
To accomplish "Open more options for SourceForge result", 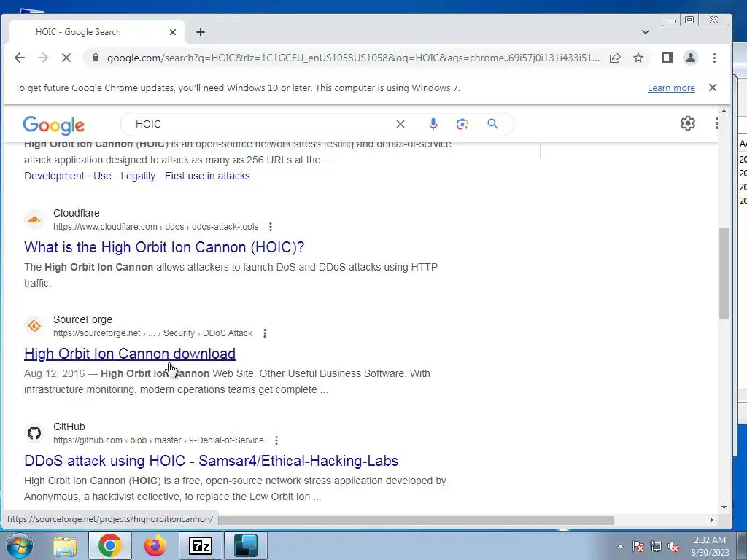I will (x=265, y=333).
